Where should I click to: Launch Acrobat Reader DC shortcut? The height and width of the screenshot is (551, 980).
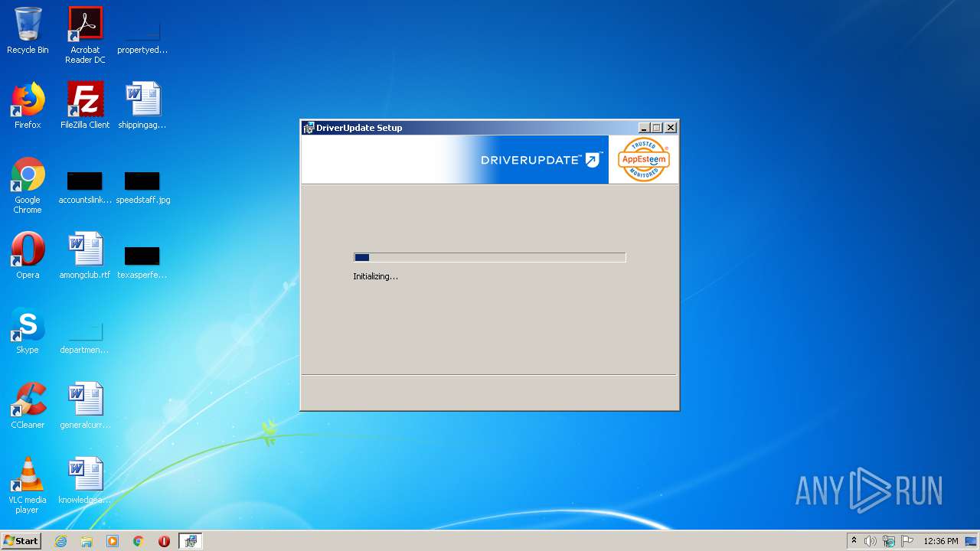point(85,35)
